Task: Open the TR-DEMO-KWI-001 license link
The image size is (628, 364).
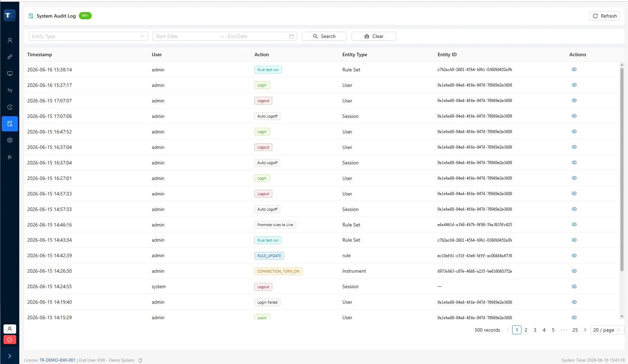Action: point(57,360)
